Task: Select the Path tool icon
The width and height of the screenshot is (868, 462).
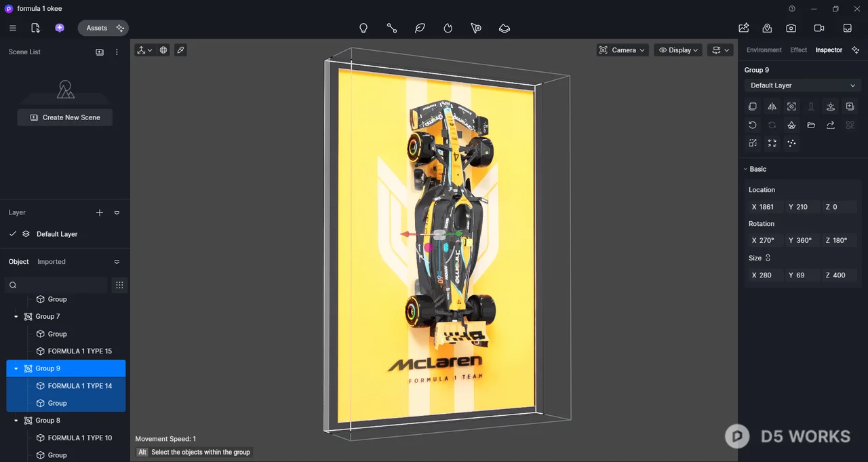Action: (x=392, y=28)
